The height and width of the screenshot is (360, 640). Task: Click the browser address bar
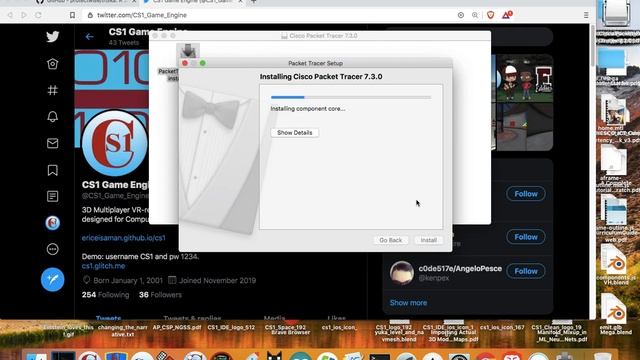coord(269,15)
